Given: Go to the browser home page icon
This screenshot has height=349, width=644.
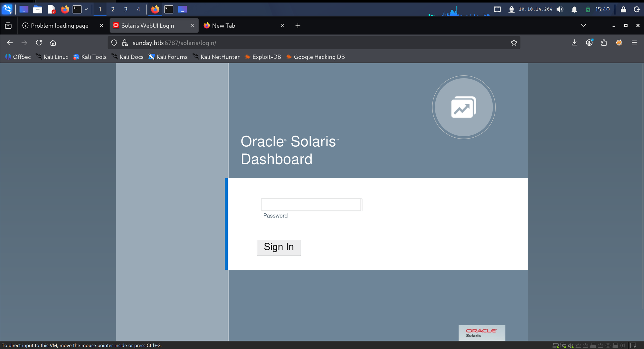Looking at the screenshot, I should tap(53, 43).
